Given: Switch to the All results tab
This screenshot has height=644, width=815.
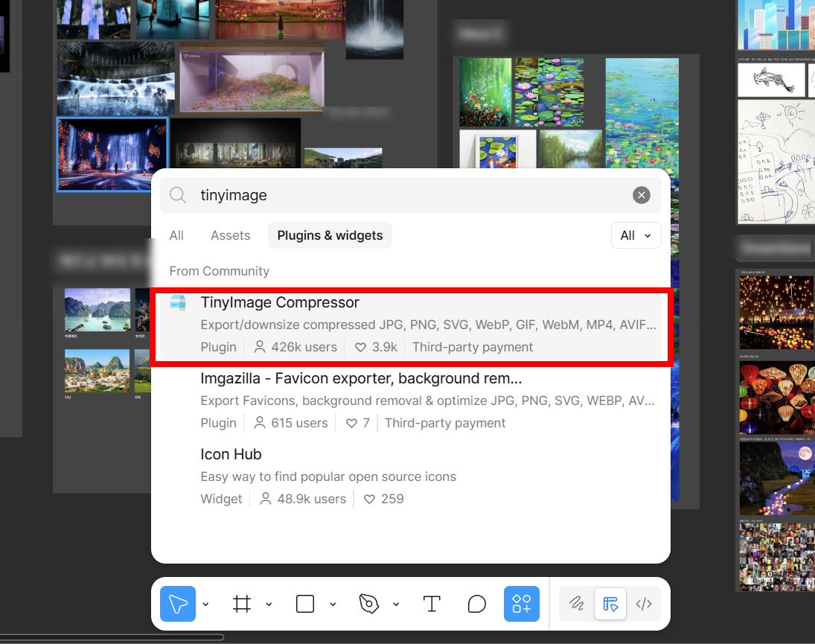Looking at the screenshot, I should pyautogui.click(x=176, y=235).
